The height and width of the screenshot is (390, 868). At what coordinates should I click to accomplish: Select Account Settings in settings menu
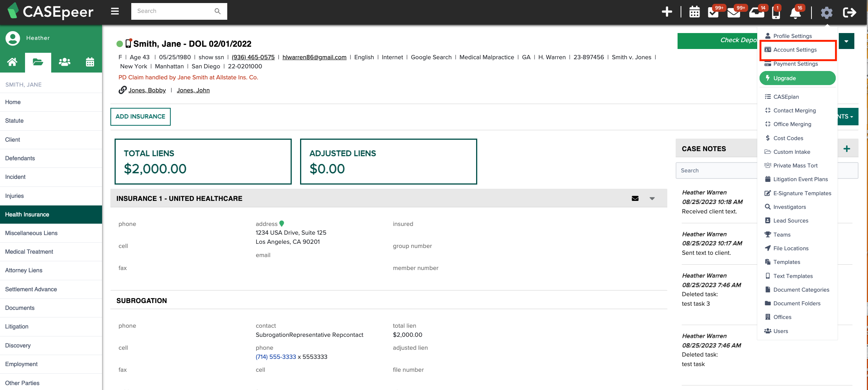pyautogui.click(x=795, y=50)
